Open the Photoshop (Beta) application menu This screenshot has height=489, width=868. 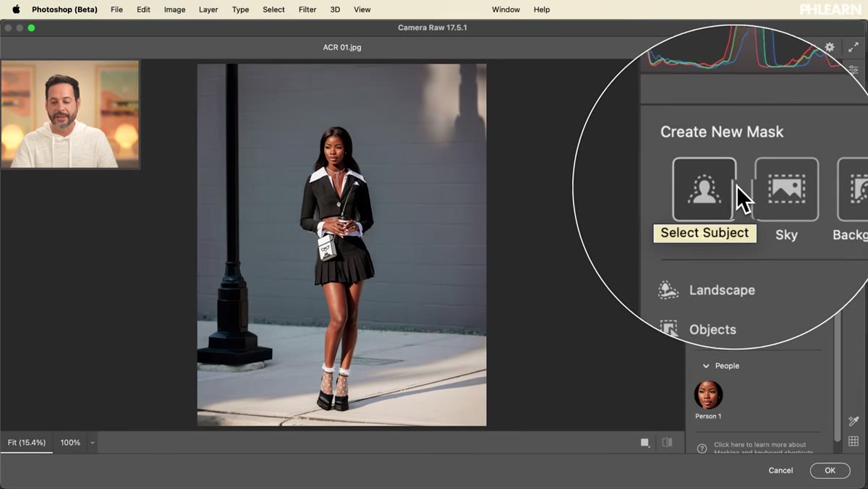(64, 9)
